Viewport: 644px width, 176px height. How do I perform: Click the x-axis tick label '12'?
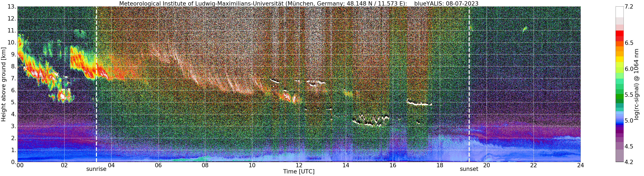click(x=299, y=165)
